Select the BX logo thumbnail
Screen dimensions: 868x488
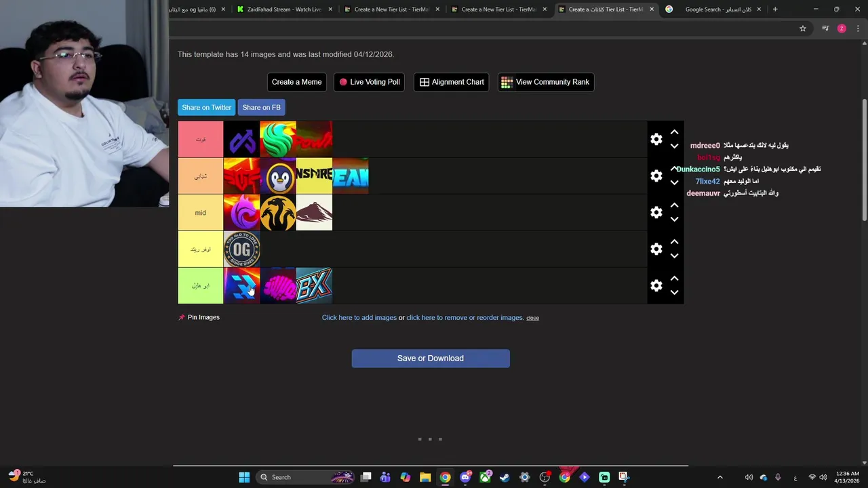coord(314,285)
